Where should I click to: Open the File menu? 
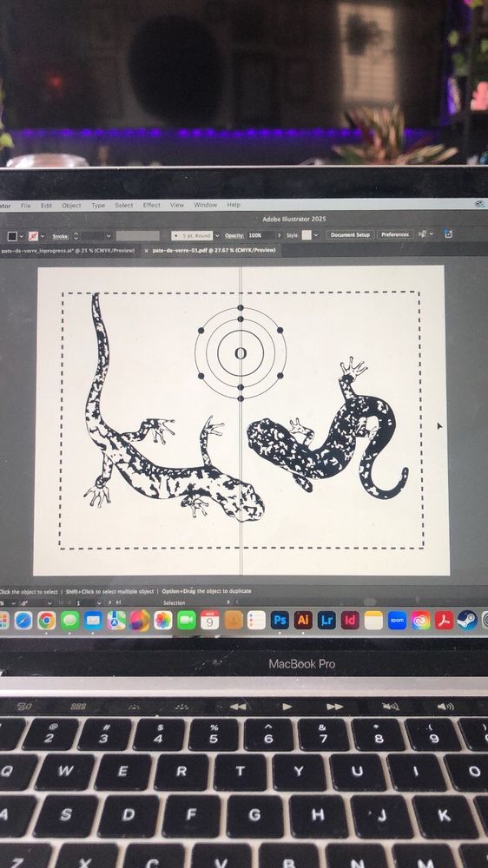click(x=25, y=206)
